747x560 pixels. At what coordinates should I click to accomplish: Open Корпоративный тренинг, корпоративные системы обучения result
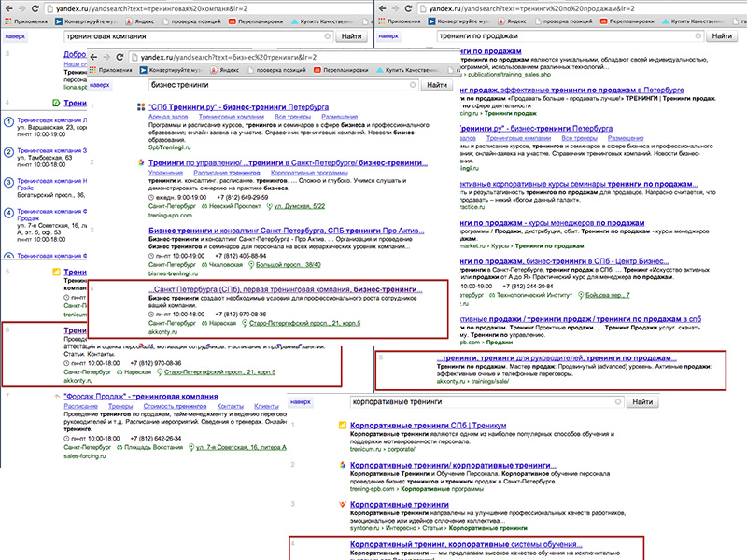466,544
